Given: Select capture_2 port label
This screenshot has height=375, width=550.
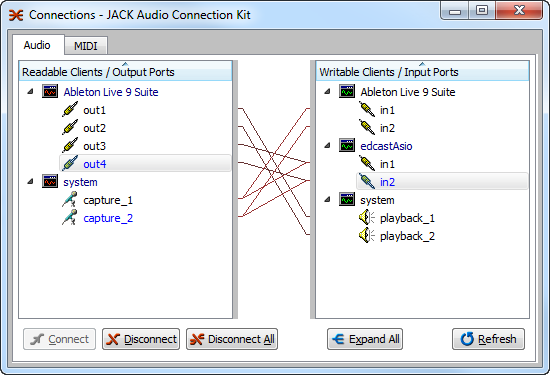Looking at the screenshot, I should 108,218.
